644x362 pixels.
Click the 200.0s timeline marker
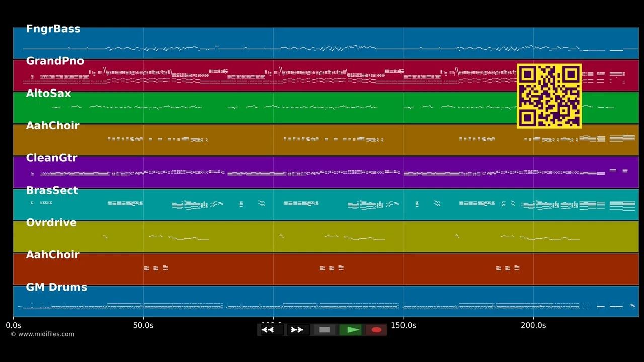(x=533, y=325)
